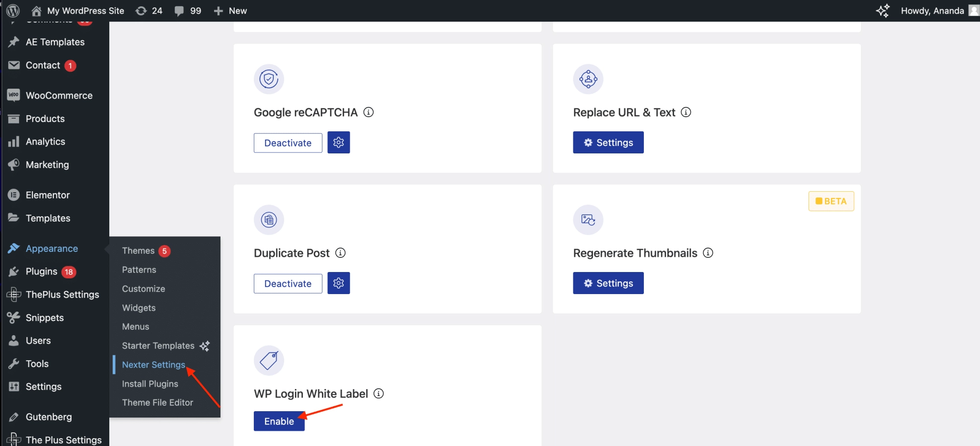980x446 pixels.
Task: Click the WP Login White Label tag icon
Action: tap(269, 360)
